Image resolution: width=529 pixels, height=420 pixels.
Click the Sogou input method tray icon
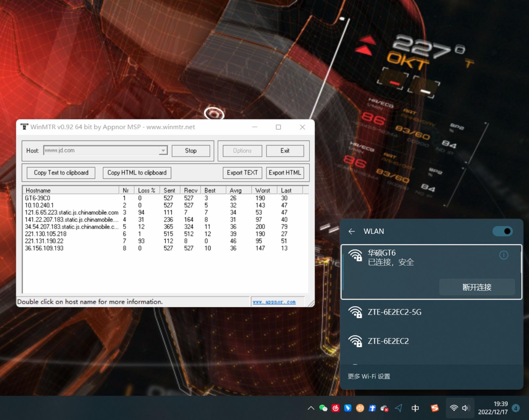tap(435, 408)
